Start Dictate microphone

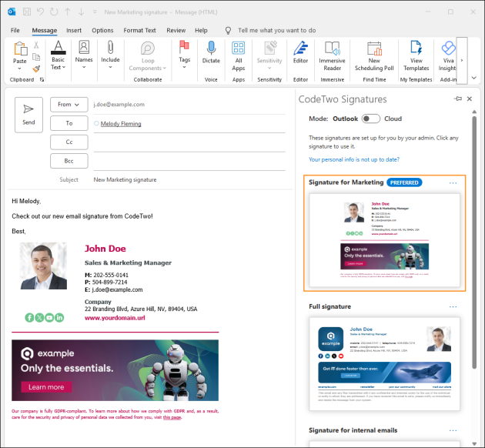coord(211,52)
